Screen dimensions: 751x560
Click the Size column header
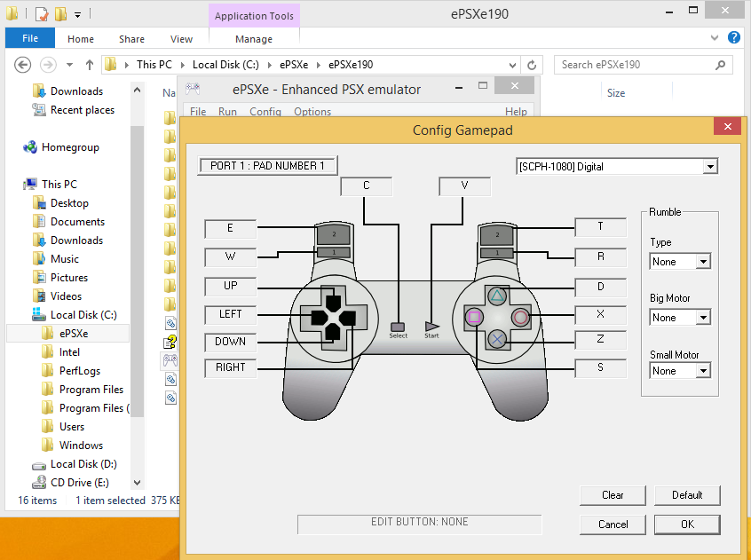click(x=616, y=93)
